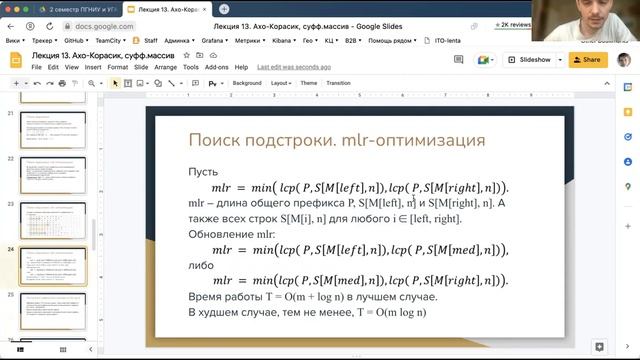Viewport: 640px width, 360px height.
Task: Open the File menu
Action: click(36, 67)
